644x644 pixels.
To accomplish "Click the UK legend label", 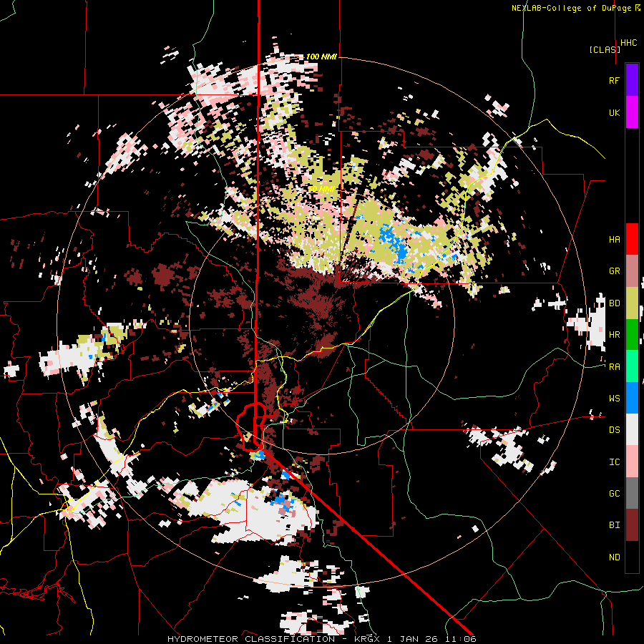I will [x=614, y=112].
